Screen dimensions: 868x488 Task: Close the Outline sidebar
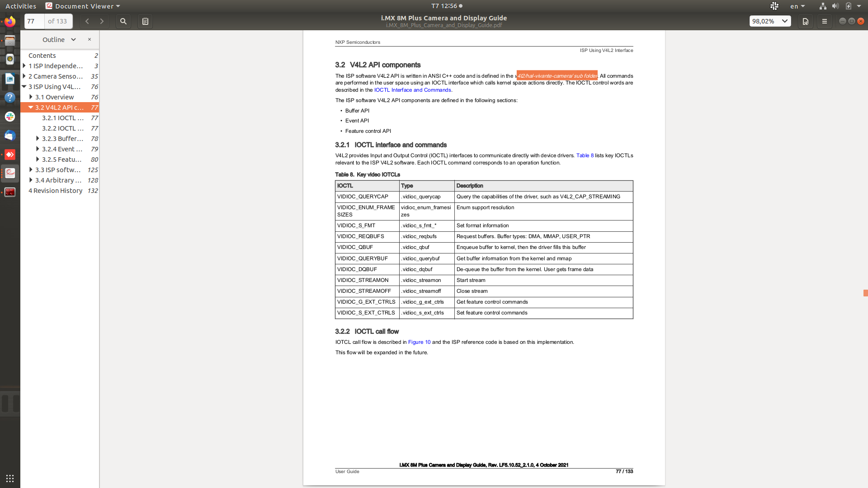90,39
